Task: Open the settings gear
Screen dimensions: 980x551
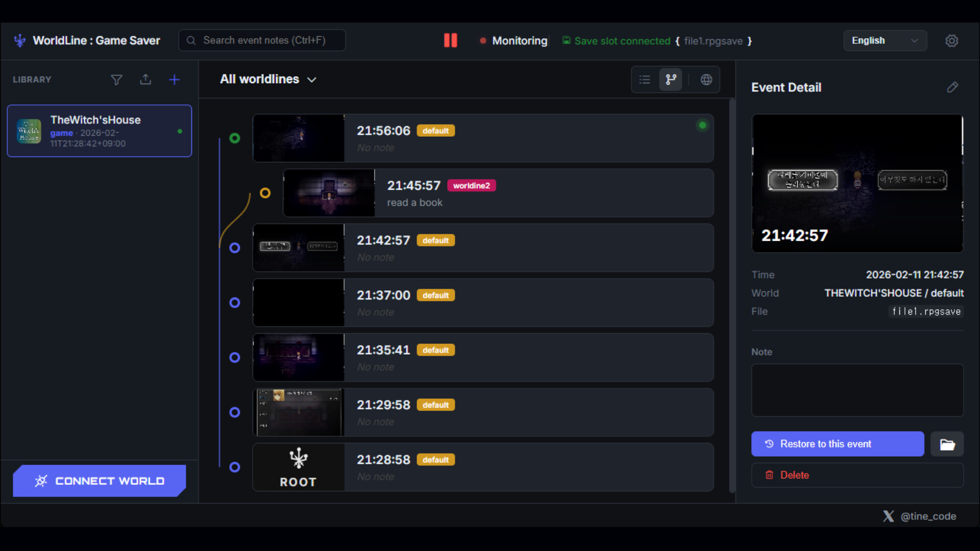Action: [x=952, y=41]
